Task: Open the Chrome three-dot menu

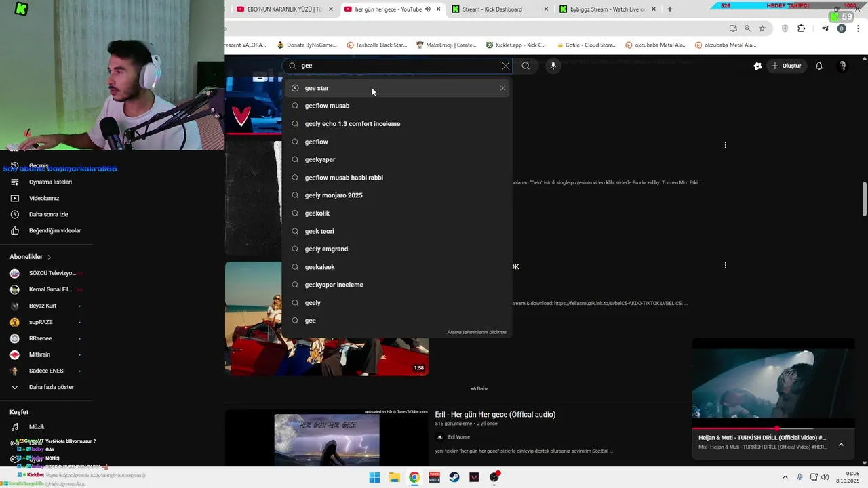Action: click(858, 28)
